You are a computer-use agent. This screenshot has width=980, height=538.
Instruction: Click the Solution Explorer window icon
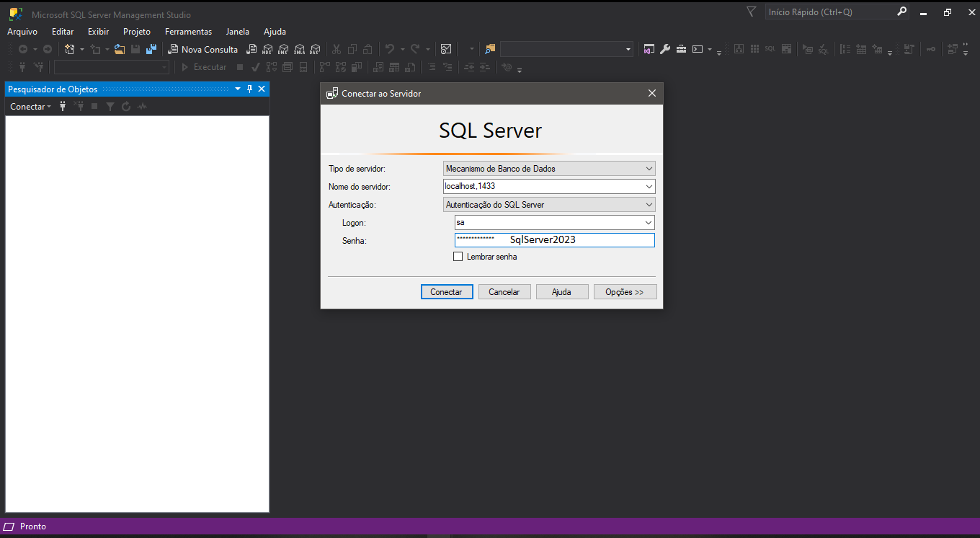[x=649, y=50]
